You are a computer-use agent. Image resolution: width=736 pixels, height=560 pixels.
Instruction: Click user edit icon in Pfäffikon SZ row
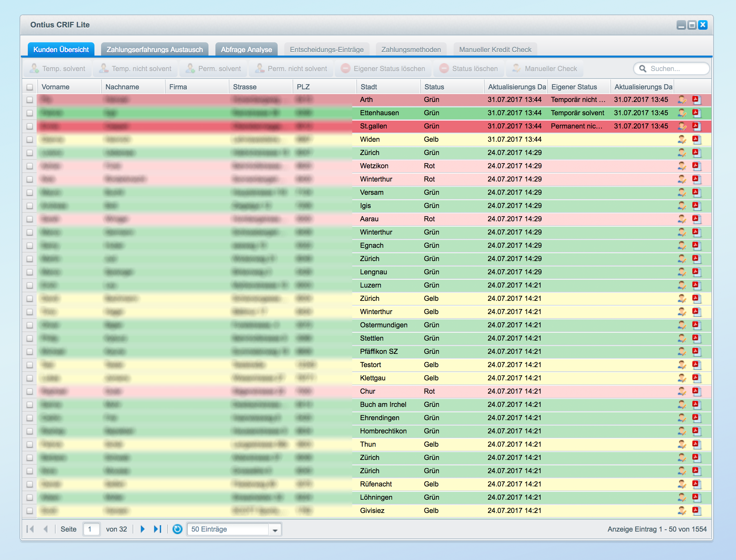(682, 352)
